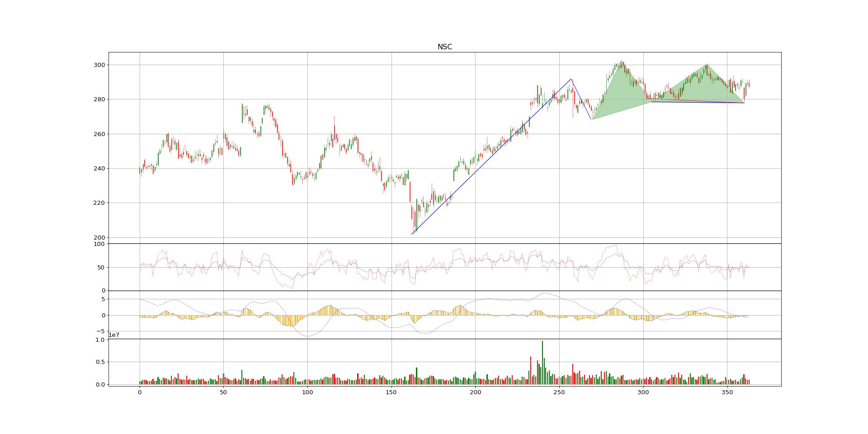Click the 200 price axis label

pos(99,238)
